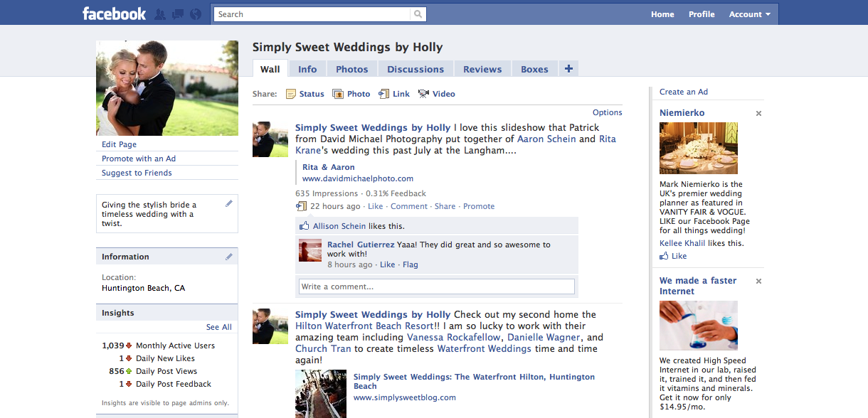Click the Niemierko ad image
Screen dimensions: 868x418
pyautogui.click(x=699, y=149)
